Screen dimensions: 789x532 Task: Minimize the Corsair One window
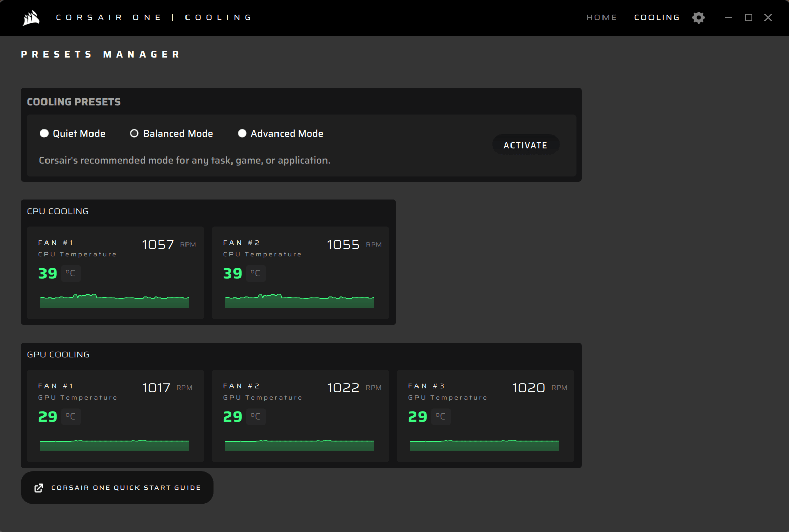[x=728, y=18]
